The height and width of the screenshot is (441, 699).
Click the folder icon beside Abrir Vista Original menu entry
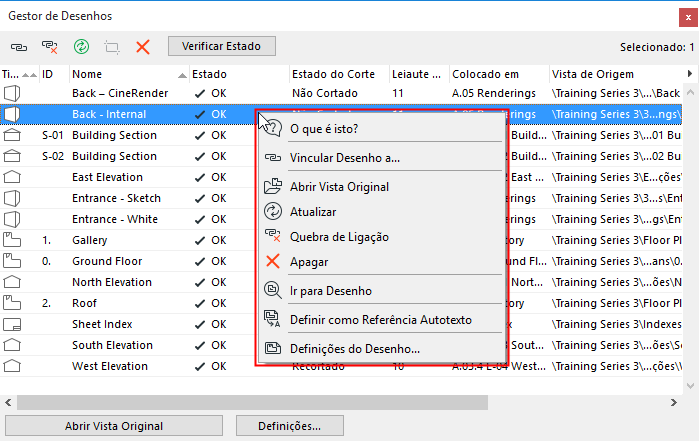click(x=273, y=186)
